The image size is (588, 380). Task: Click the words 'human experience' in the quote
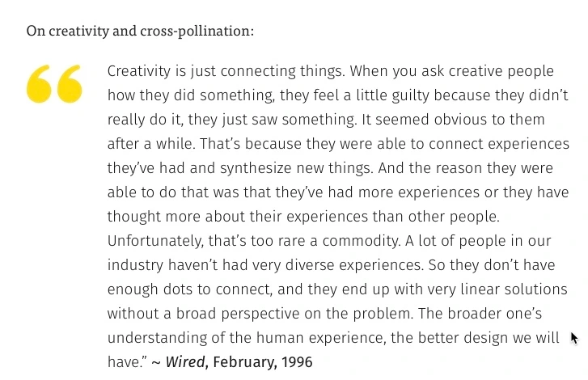(320, 338)
